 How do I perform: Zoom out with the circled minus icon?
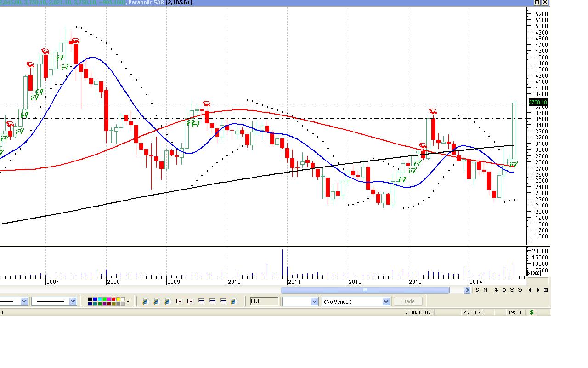pyautogui.click(x=512, y=290)
